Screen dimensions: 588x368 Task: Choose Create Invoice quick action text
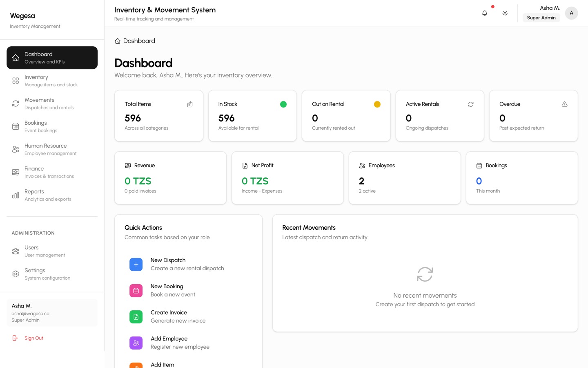coord(169,312)
